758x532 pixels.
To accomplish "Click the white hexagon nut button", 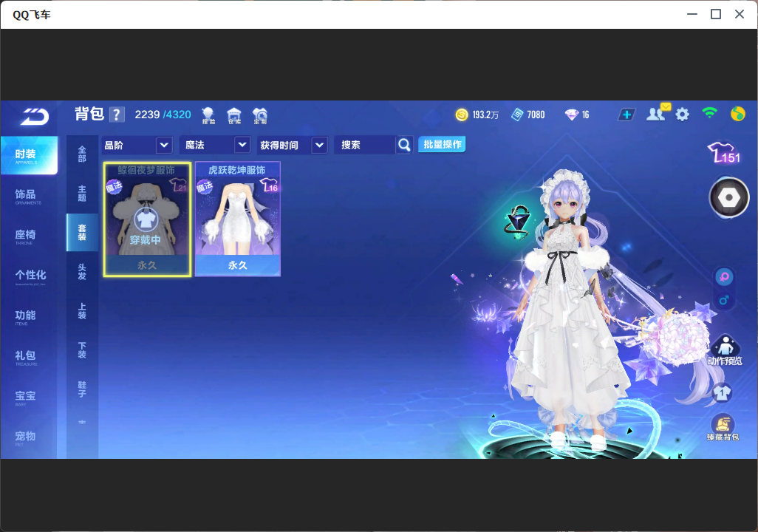I will pyautogui.click(x=729, y=197).
